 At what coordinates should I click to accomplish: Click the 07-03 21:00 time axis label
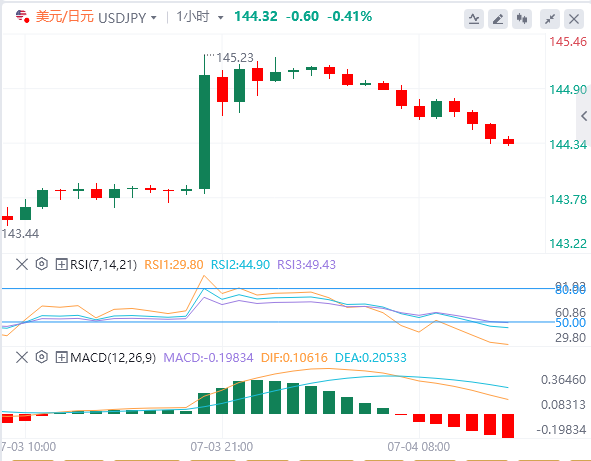click(x=222, y=447)
